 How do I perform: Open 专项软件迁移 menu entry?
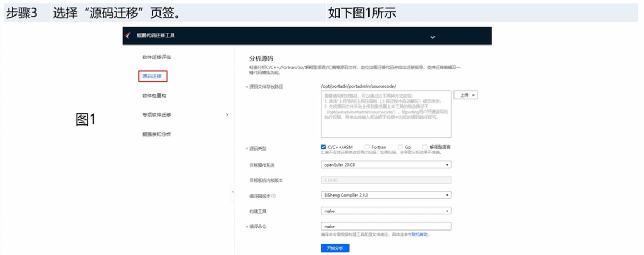[x=157, y=114]
